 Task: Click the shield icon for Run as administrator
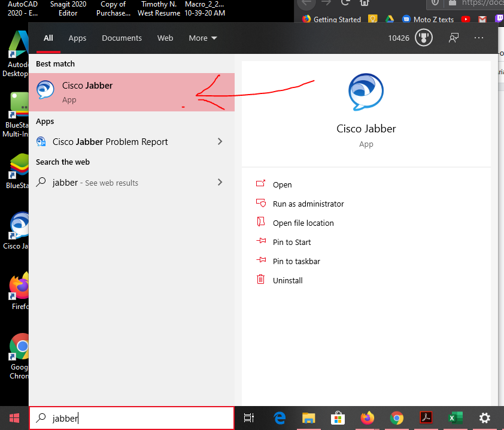(x=260, y=203)
